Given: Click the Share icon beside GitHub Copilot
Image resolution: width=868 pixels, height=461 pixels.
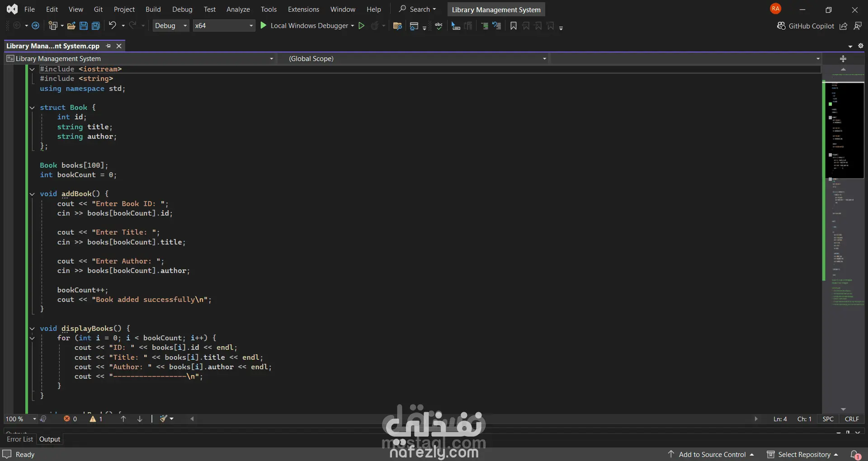Looking at the screenshot, I should (x=844, y=26).
